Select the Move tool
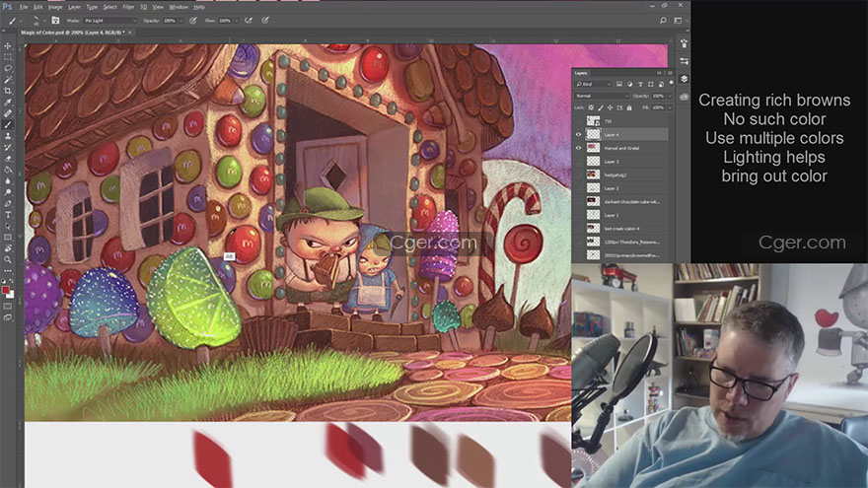The height and width of the screenshot is (488, 868). coord(8,46)
